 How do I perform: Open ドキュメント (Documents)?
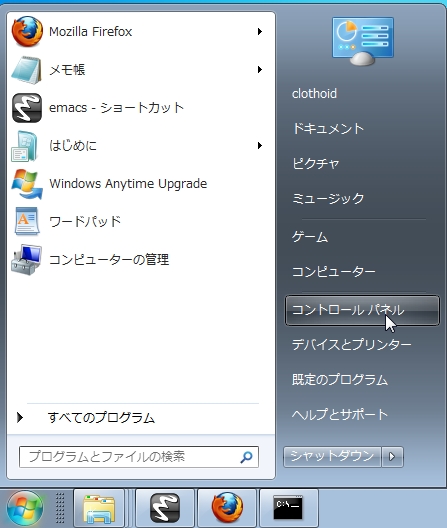[x=328, y=129]
